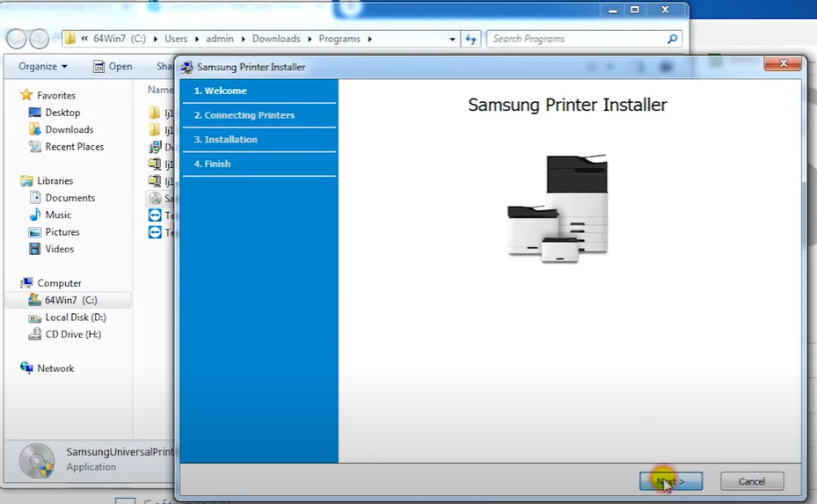Click the first TeamViewer file icon

155,215
